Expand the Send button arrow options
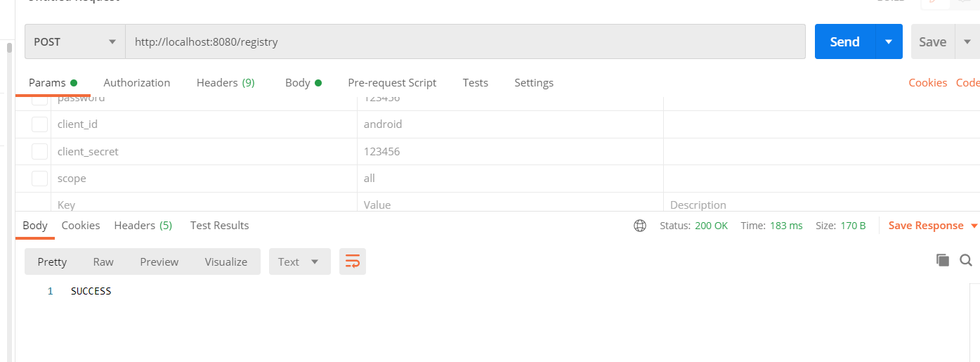The height and width of the screenshot is (362, 980). point(889,42)
